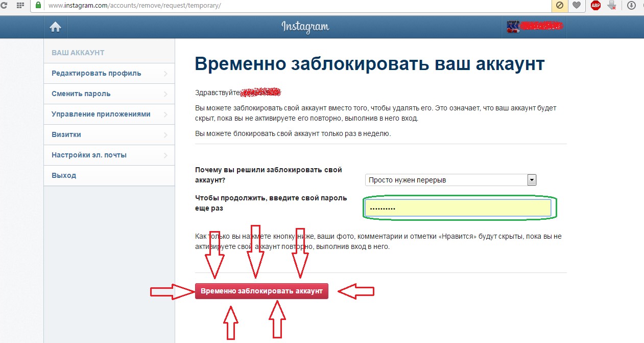Click the blocked content circle icon
The image size is (644, 343).
560,6
